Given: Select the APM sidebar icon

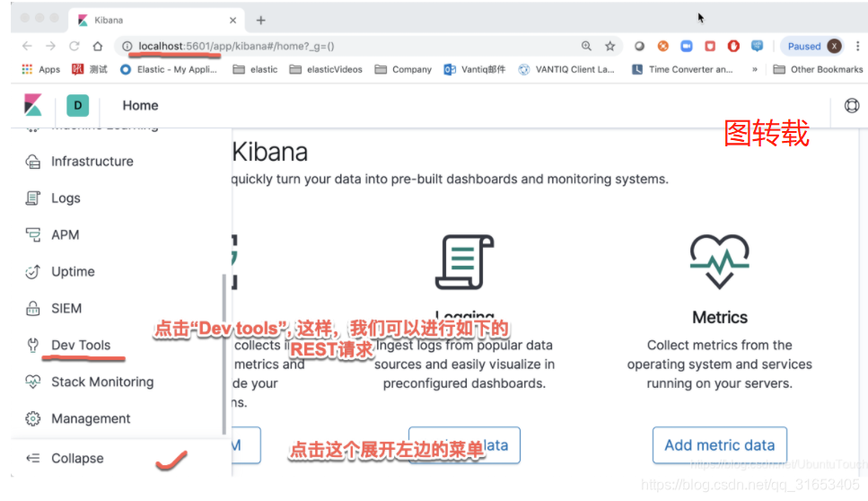Looking at the screenshot, I should [32, 234].
